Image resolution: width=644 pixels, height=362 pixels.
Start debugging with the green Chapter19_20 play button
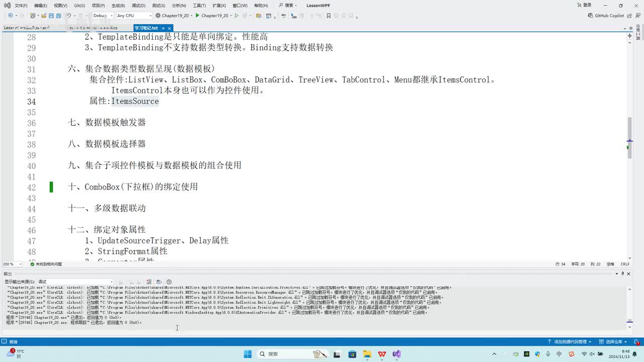coord(212,16)
